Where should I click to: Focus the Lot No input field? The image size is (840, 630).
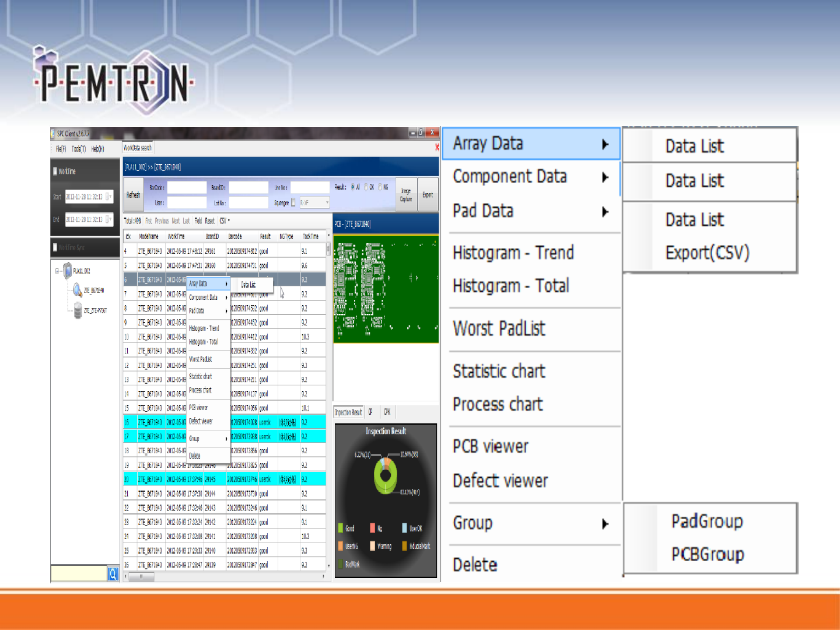coord(249,203)
